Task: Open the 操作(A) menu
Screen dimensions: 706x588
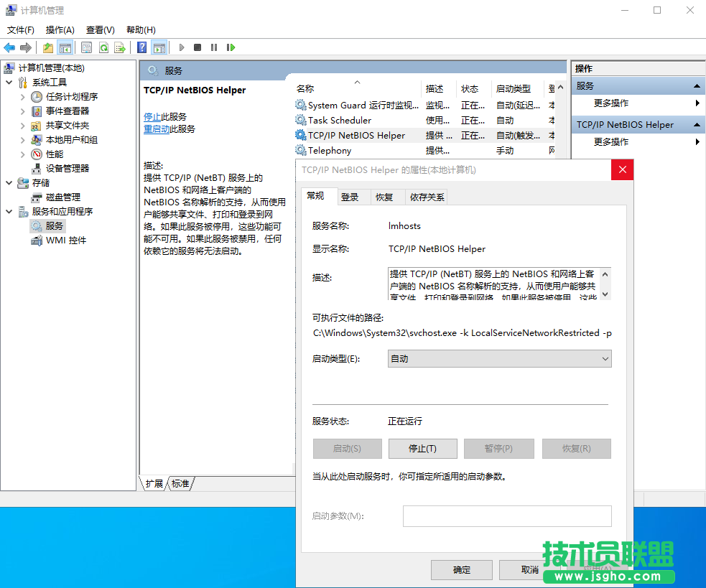Action: [x=60, y=29]
